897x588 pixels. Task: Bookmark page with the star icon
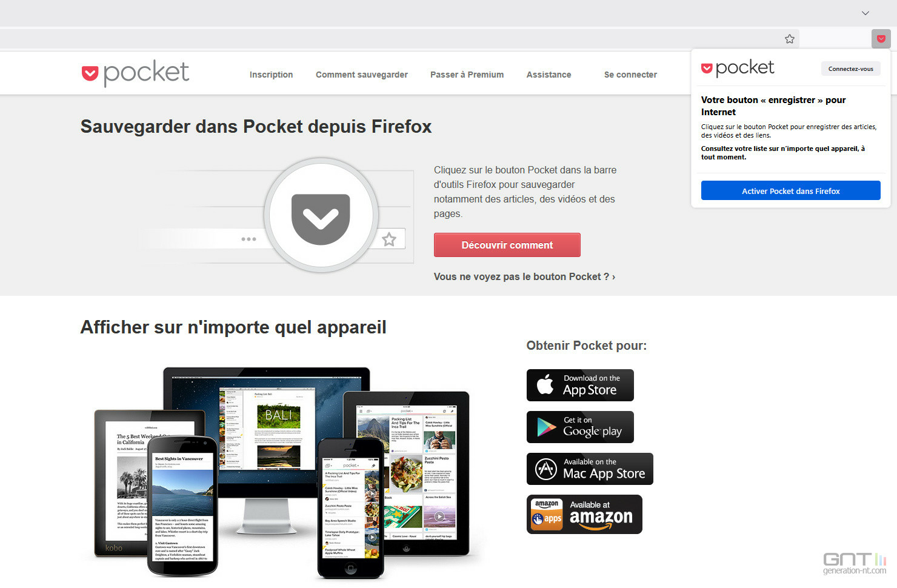[789, 39]
